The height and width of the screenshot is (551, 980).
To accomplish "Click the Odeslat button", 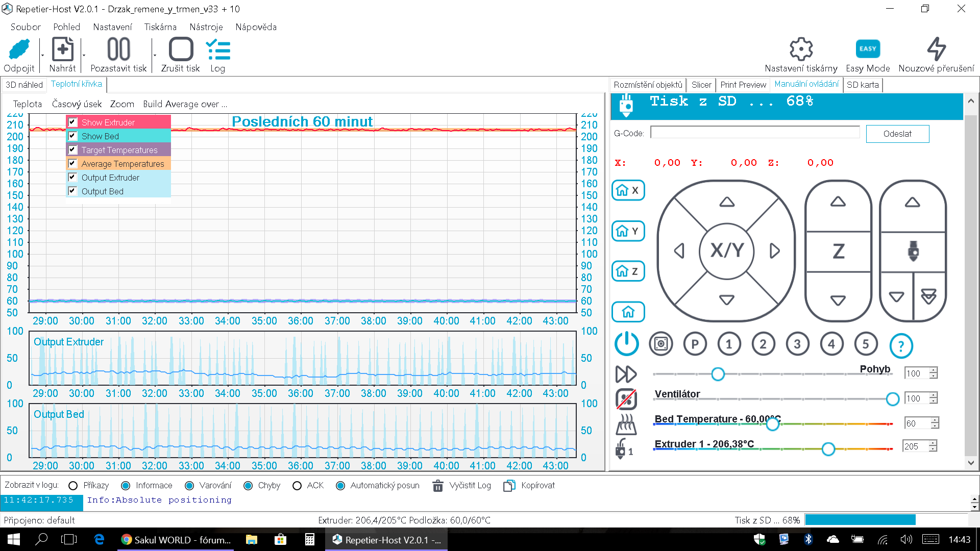I will [x=897, y=134].
